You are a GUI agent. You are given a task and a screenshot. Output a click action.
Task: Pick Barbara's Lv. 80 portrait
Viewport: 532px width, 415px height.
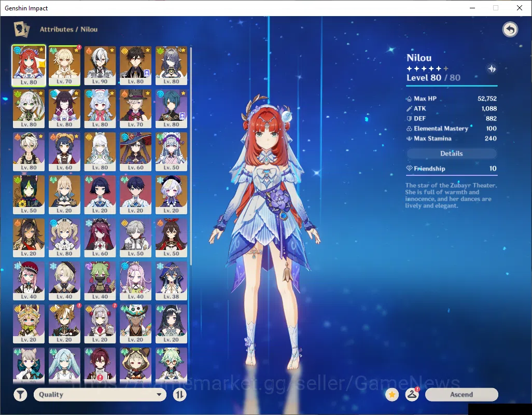[x=64, y=238]
